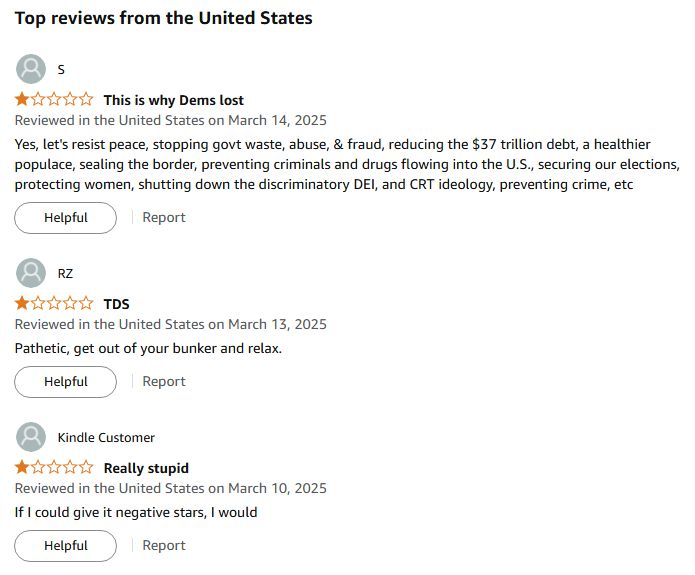Image resolution: width=695 pixels, height=575 pixels.
Task: Open reviewer name S profile
Action: 61,70
